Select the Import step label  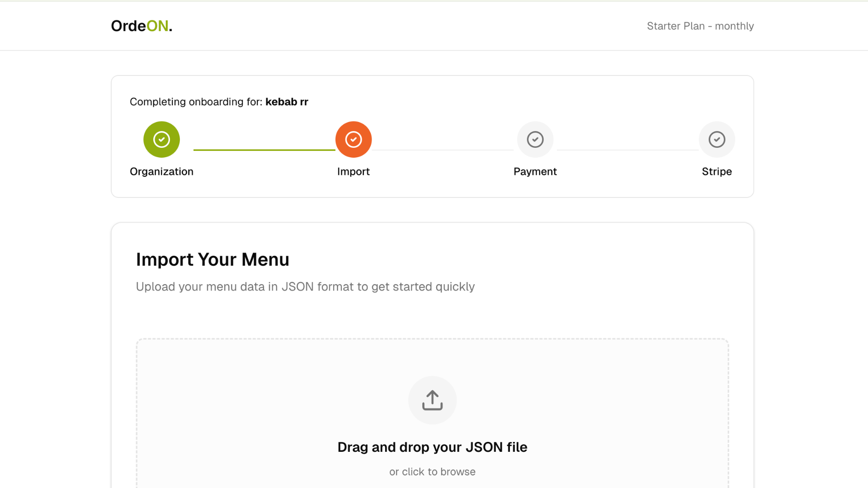pyautogui.click(x=354, y=172)
